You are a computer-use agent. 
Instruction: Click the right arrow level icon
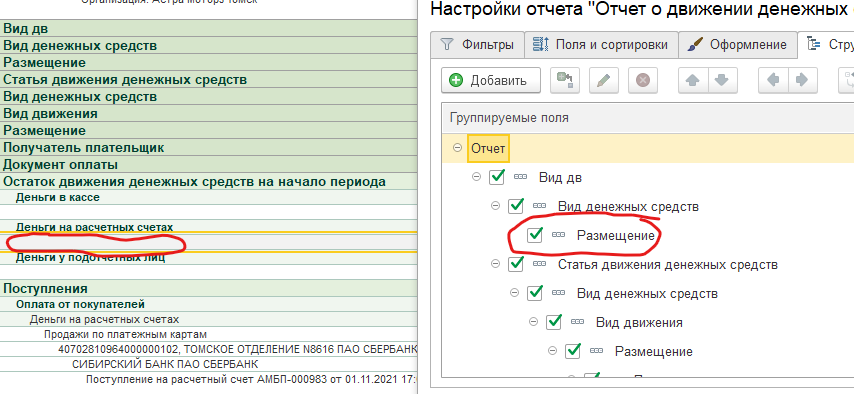(802, 80)
